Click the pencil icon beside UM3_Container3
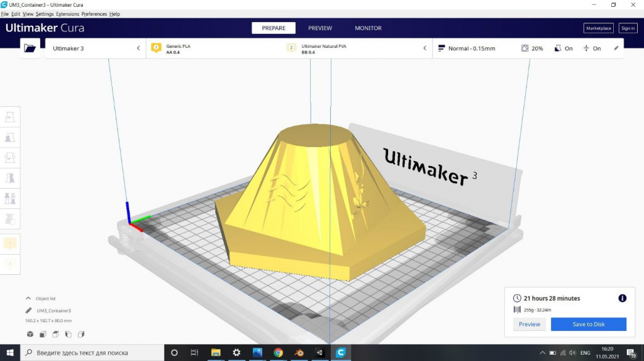Viewport: 644px width, 361px height. coord(28,311)
